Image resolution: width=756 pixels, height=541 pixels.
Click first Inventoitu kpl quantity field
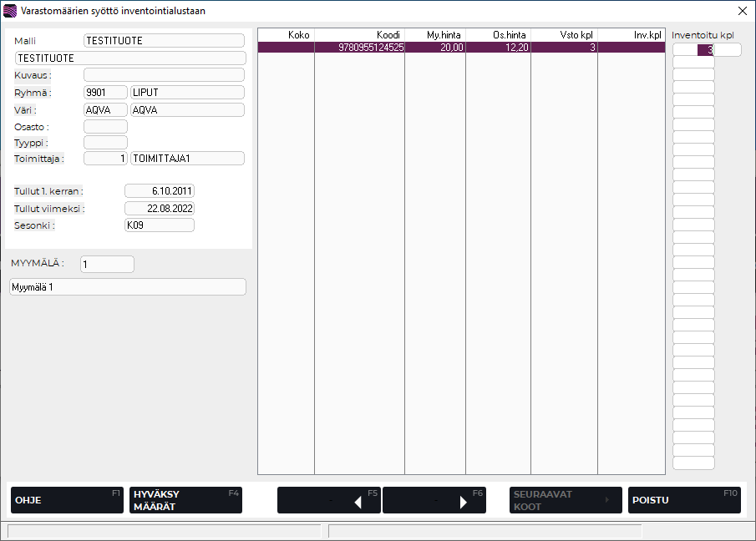click(x=693, y=50)
